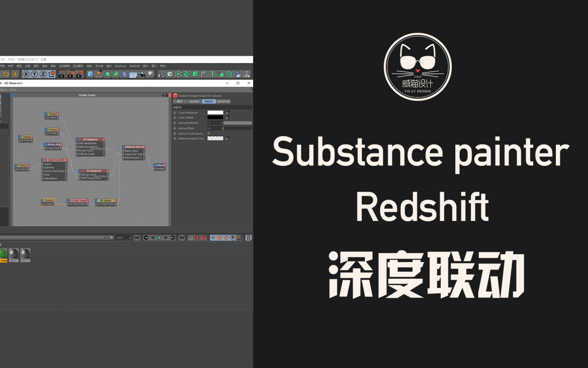Pick color with Default/Invalid Color eyedropper
The width and height of the screenshot is (588, 368).
click(226, 138)
